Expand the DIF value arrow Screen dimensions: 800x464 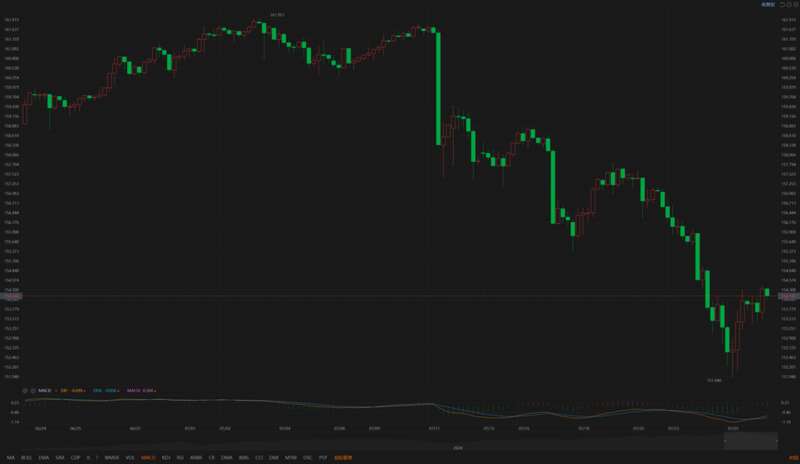point(84,391)
